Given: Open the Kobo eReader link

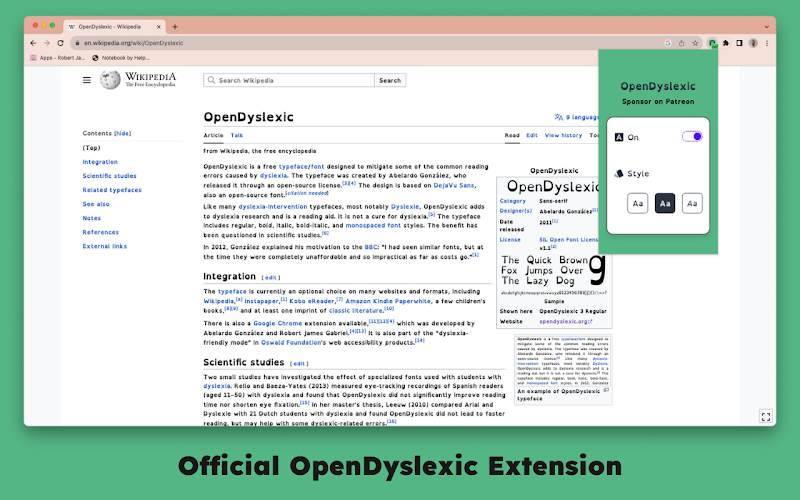Looking at the screenshot, I should coord(313,301).
